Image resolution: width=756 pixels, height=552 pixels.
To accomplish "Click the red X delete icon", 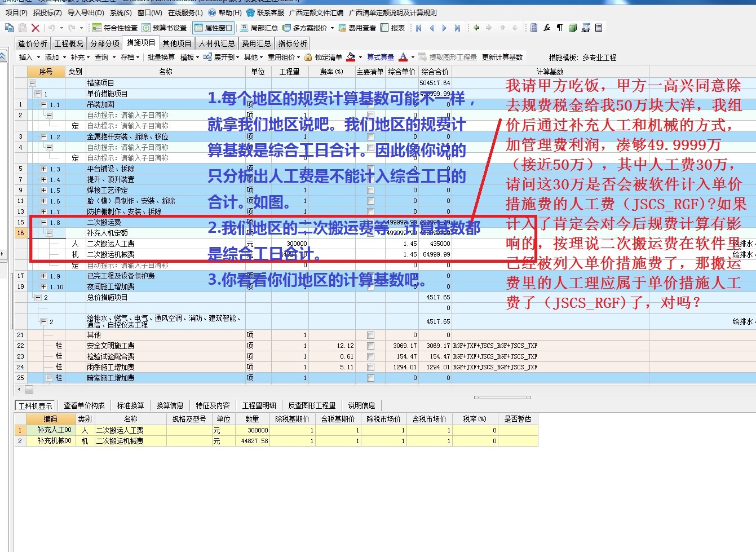I will 36,28.
